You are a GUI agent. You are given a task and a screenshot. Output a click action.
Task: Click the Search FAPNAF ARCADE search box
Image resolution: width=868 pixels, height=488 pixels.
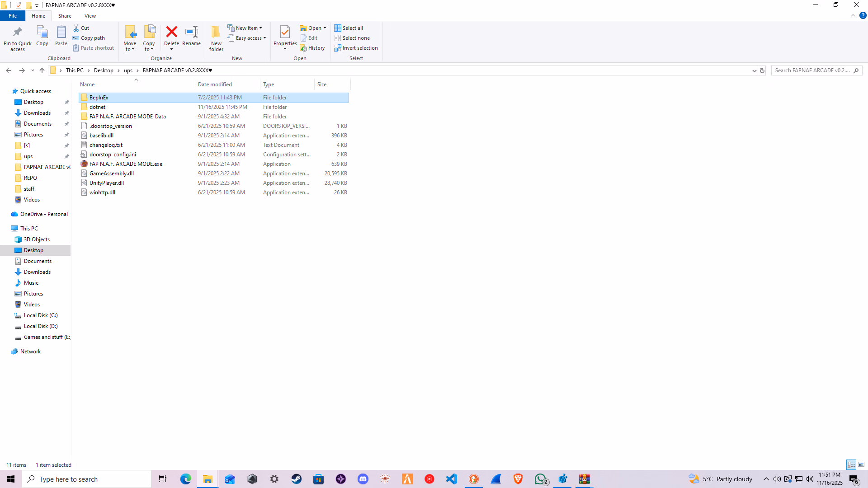(x=812, y=70)
